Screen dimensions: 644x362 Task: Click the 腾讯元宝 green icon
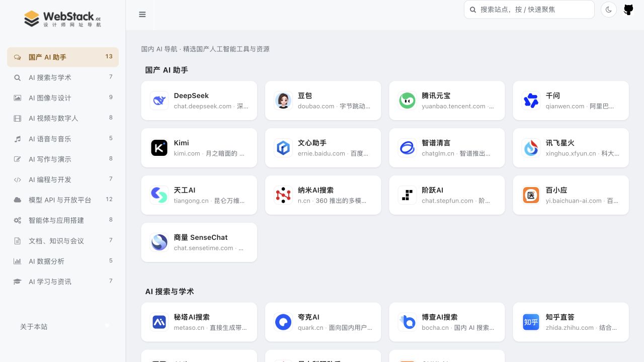(x=407, y=101)
